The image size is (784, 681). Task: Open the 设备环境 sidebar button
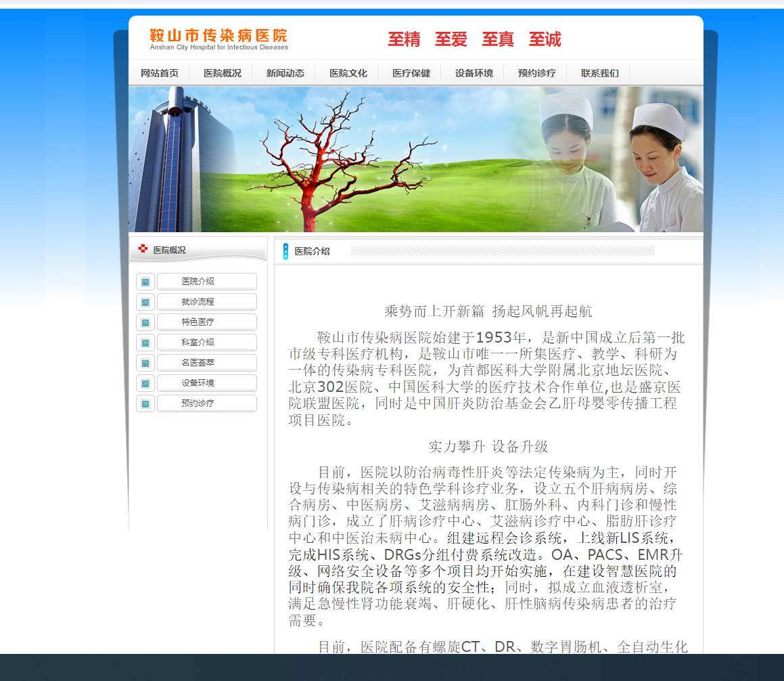tap(207, 383)
